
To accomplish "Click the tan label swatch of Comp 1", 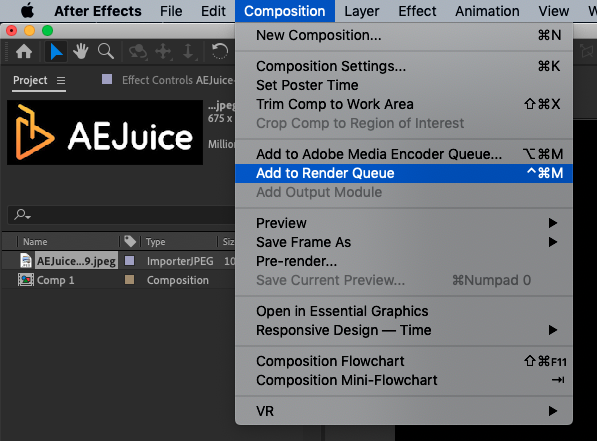I will point(130,280).
